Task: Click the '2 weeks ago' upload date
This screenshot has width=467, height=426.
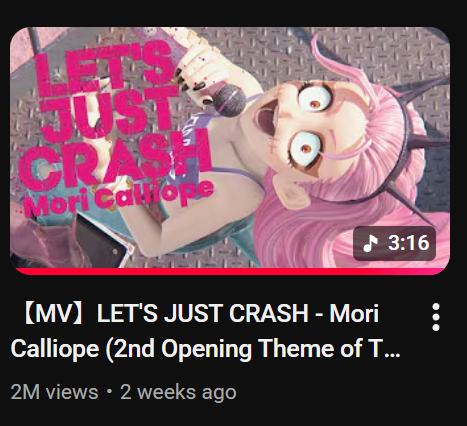Action: (x=178, y=392)
